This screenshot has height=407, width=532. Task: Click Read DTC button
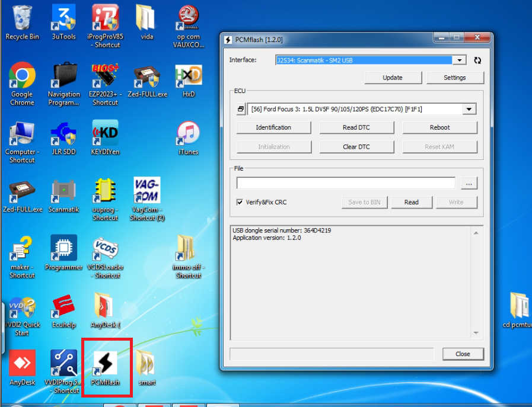coord(356,127)
